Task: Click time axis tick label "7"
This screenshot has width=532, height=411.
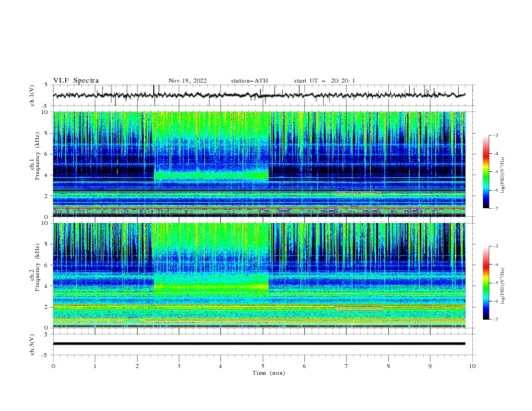Action: coord(347,366)
